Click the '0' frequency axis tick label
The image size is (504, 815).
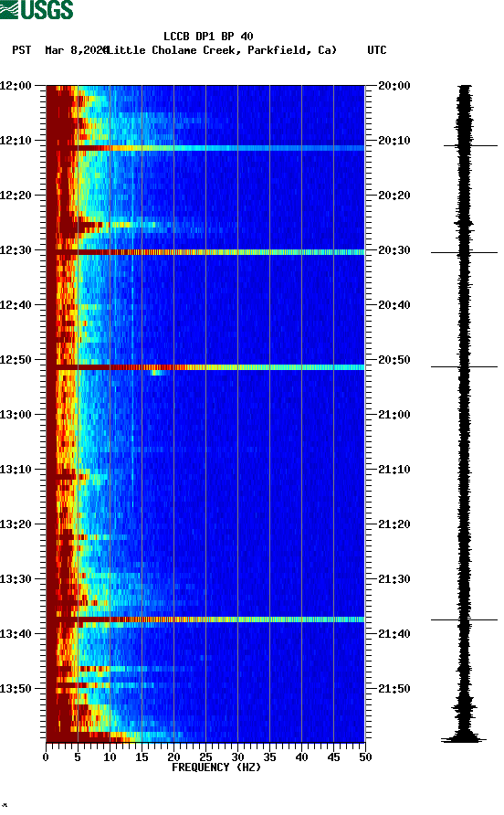click(46, 757)
